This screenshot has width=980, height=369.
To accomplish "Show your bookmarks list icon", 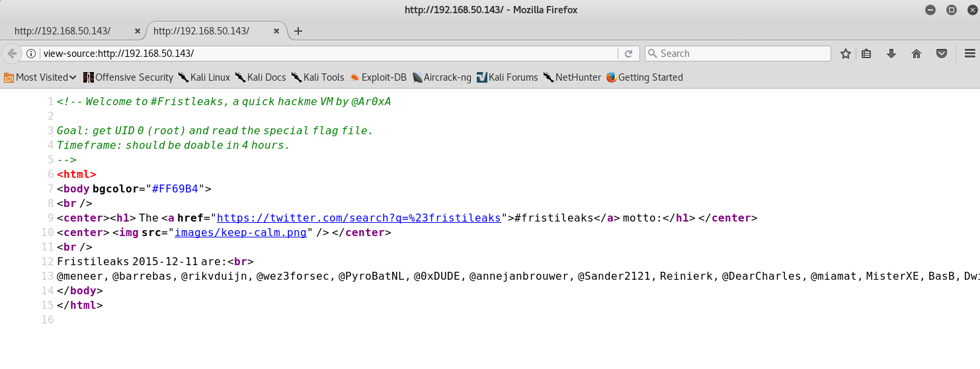I will click(866, 54).
